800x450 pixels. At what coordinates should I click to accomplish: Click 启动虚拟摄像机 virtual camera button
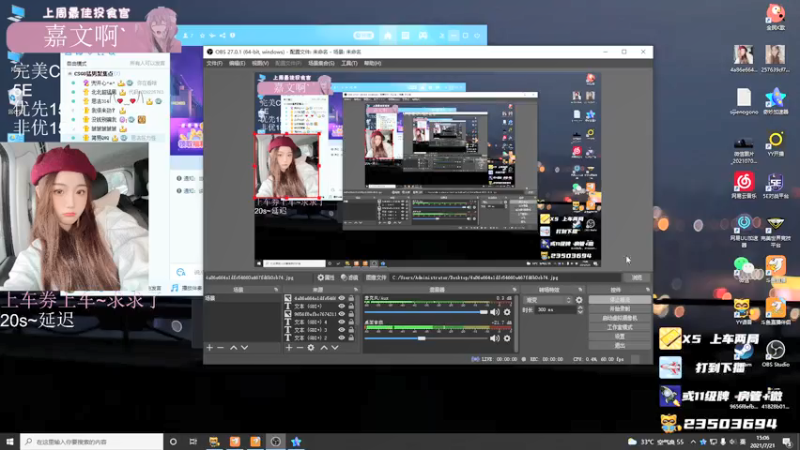(x=619, y=318)
